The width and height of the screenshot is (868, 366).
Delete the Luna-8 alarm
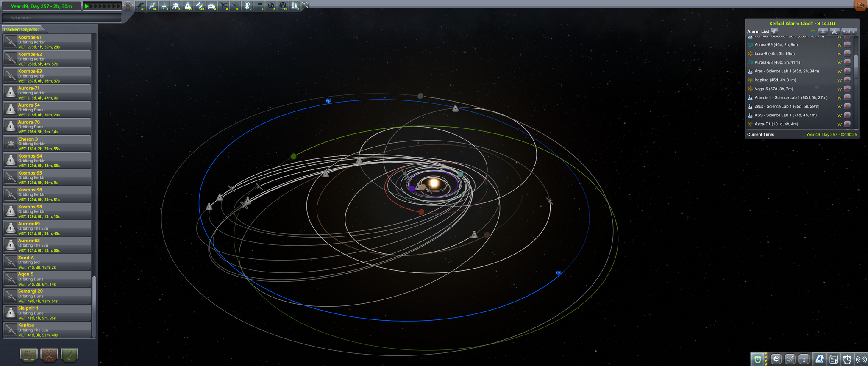847,53
